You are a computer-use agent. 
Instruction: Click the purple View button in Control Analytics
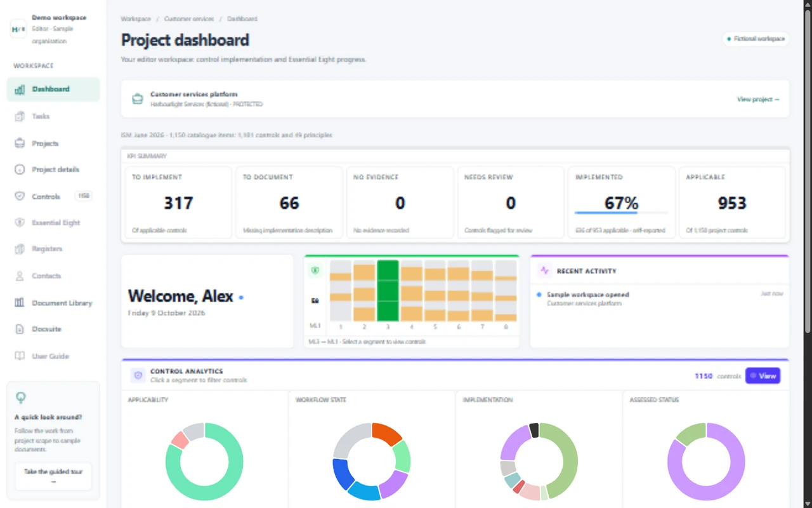click(x=763, y=376)
